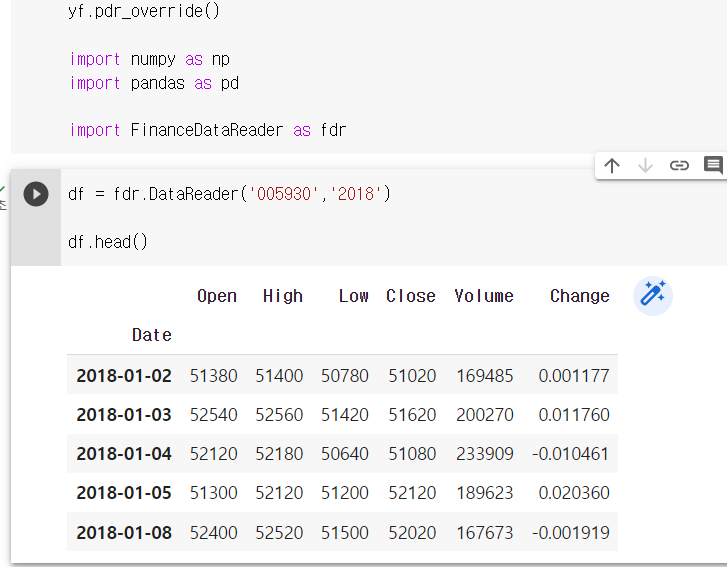Screen dimensions: 727x567
Task: Place cursor on import numpy line
Action: (x=149, y=59)
